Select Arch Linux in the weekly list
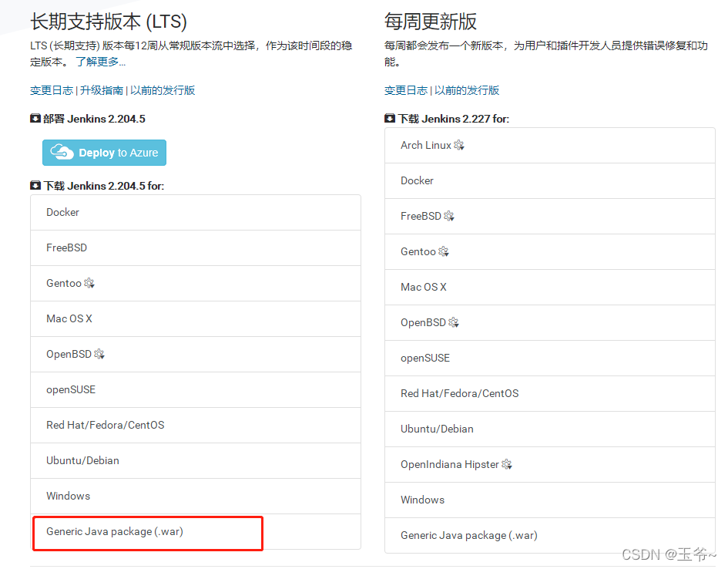Screen dimensions: 728x569 point(550,146)
